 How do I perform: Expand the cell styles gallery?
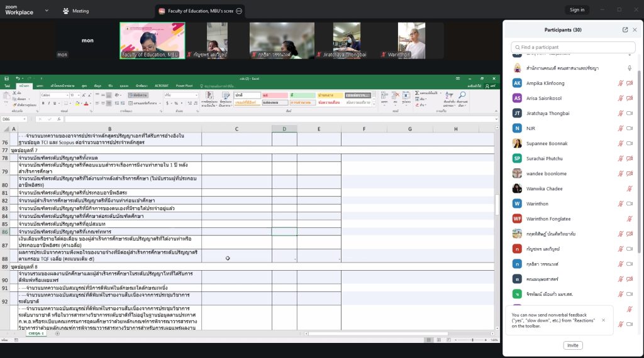374,105
